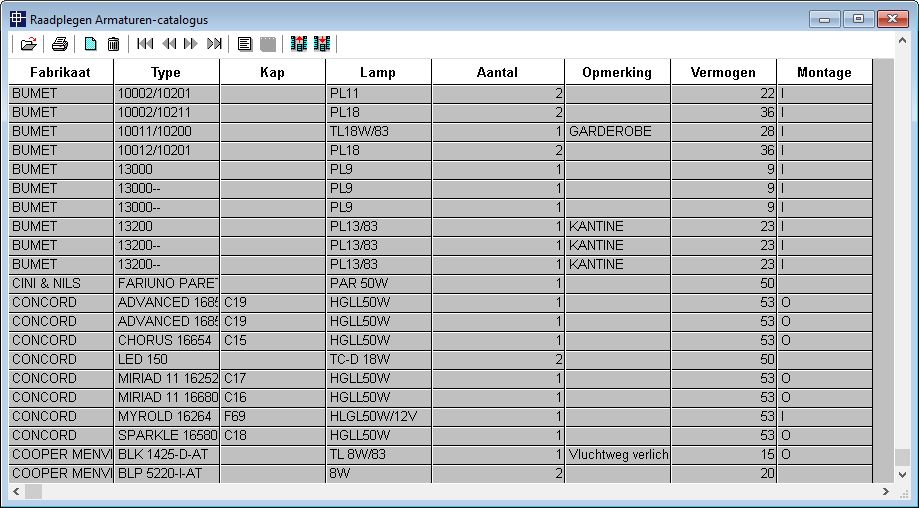Select the Vermogen value 22
The height and width of the screenshot is (508, 919).
(723, 93)
